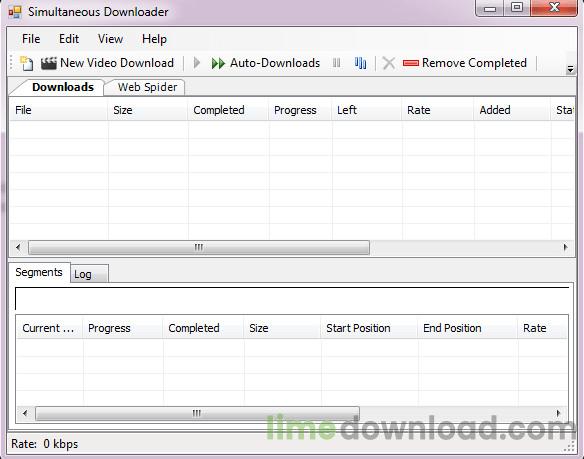
Task: Select the Log tab
Action: [89, 274]
